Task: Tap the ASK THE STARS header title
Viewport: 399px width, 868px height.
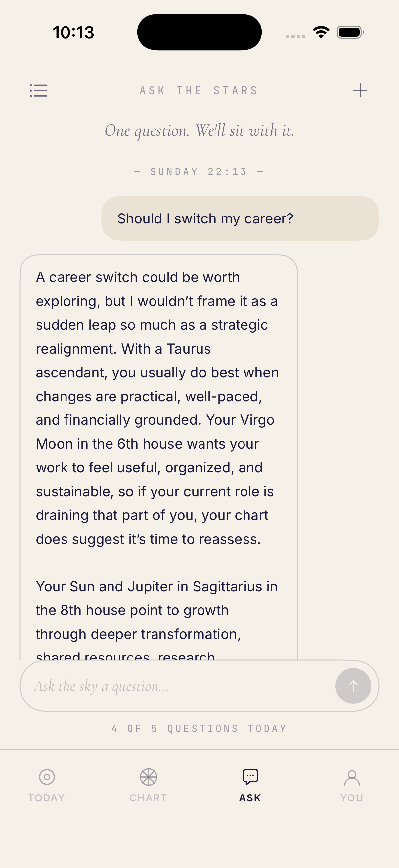Action: click(x=199, y=91)
